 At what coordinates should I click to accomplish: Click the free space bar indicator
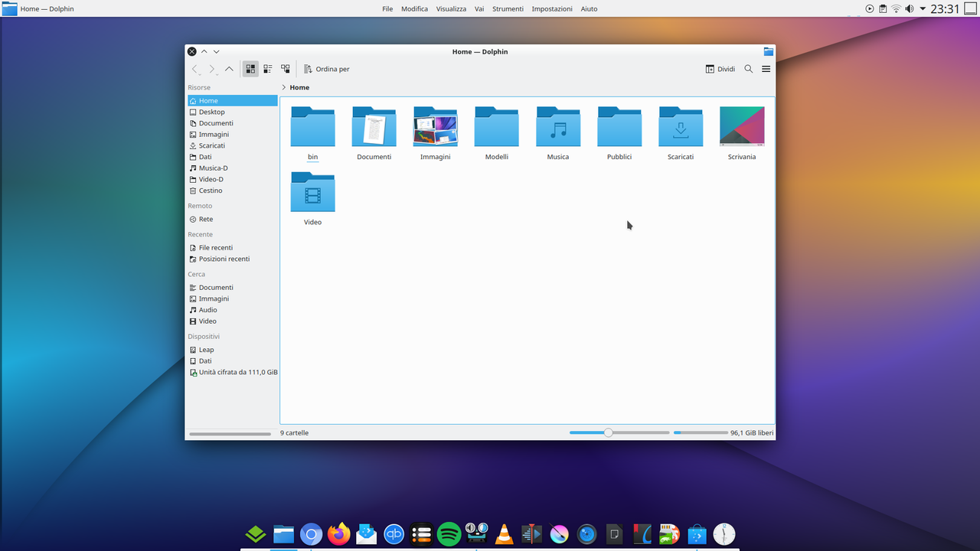point(701,432)
